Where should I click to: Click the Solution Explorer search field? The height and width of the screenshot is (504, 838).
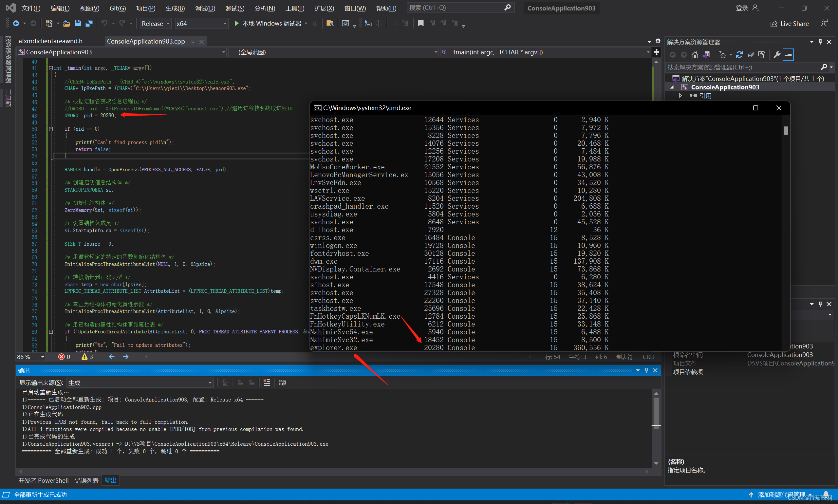pos(743,67)
